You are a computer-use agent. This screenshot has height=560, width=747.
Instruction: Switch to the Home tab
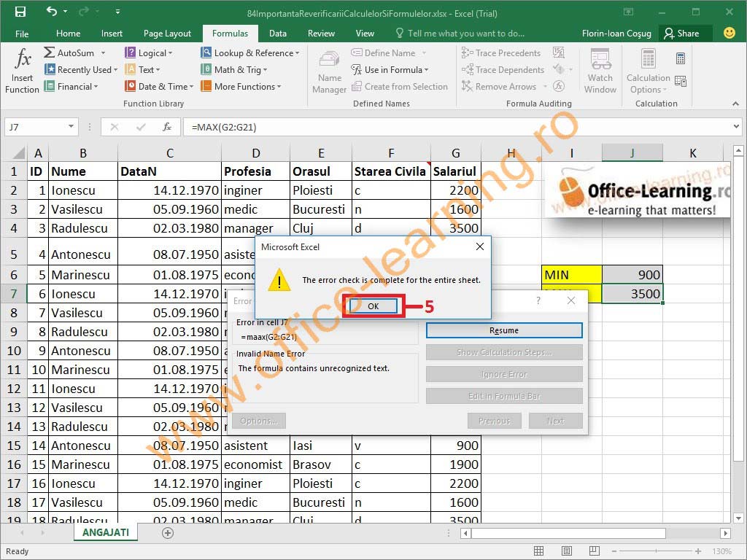click(68, 34)
